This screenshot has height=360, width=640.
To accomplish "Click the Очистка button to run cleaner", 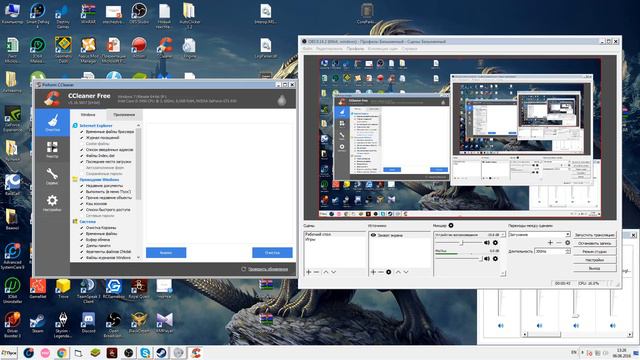I will [272, 253].
